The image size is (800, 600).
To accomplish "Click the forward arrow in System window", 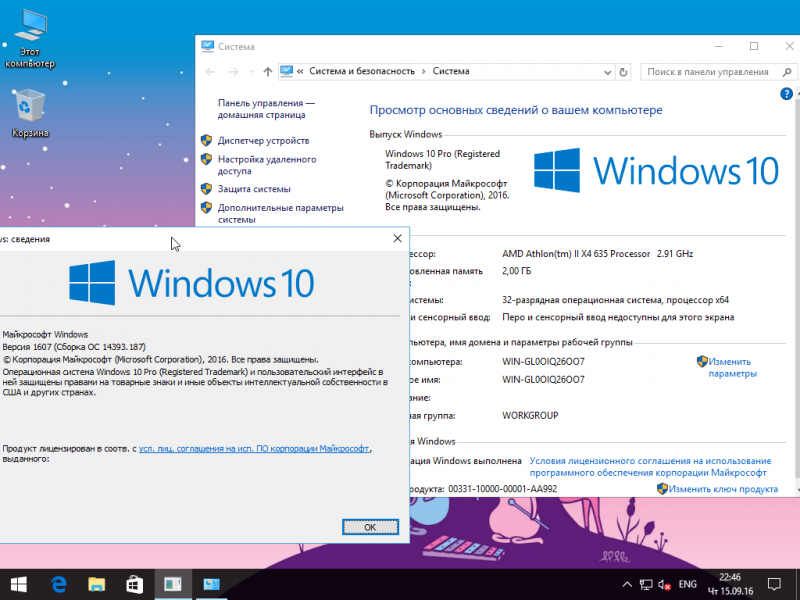I will (233, 72).
